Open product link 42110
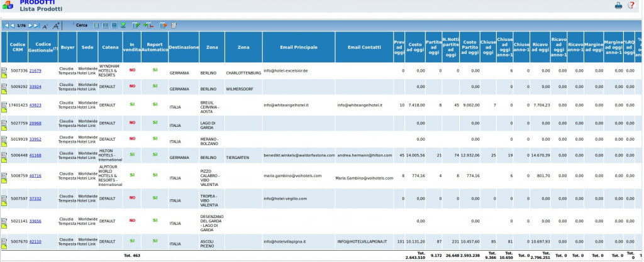Screen dimensions: 644x262 click(35, 241)
